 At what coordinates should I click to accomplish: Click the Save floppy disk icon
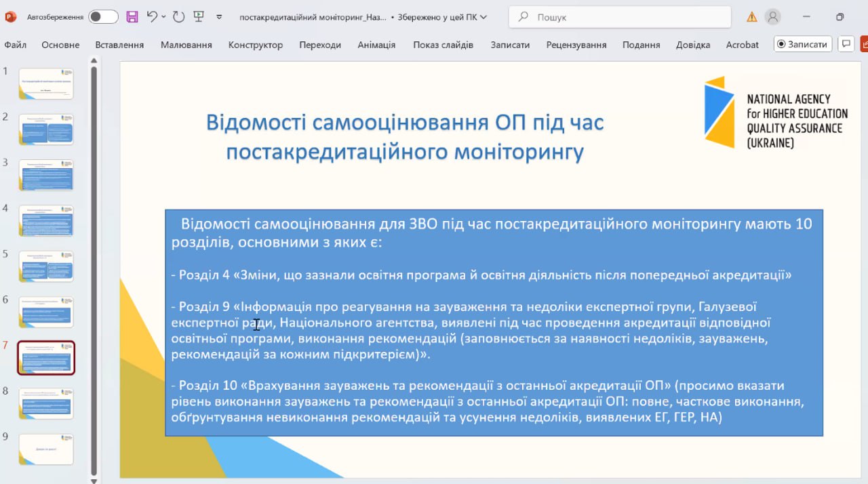click(x=132, y=17)
